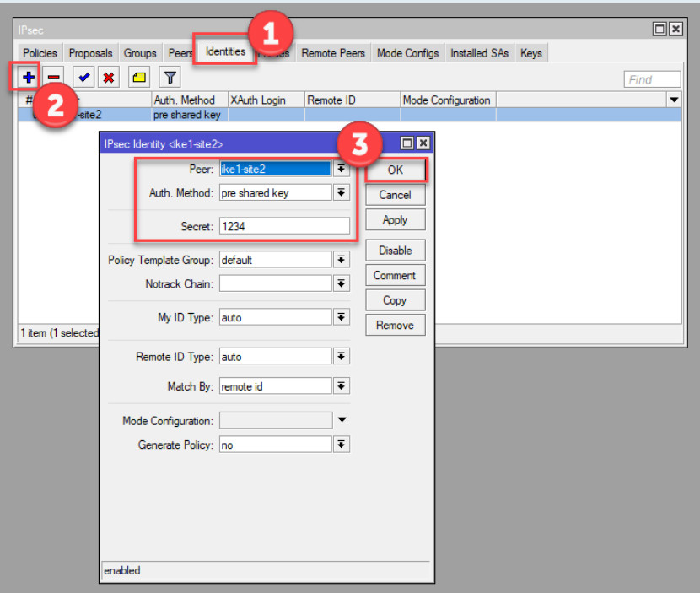Expand the Match By dropdown

pyautogui.click(x=341, y=386)
